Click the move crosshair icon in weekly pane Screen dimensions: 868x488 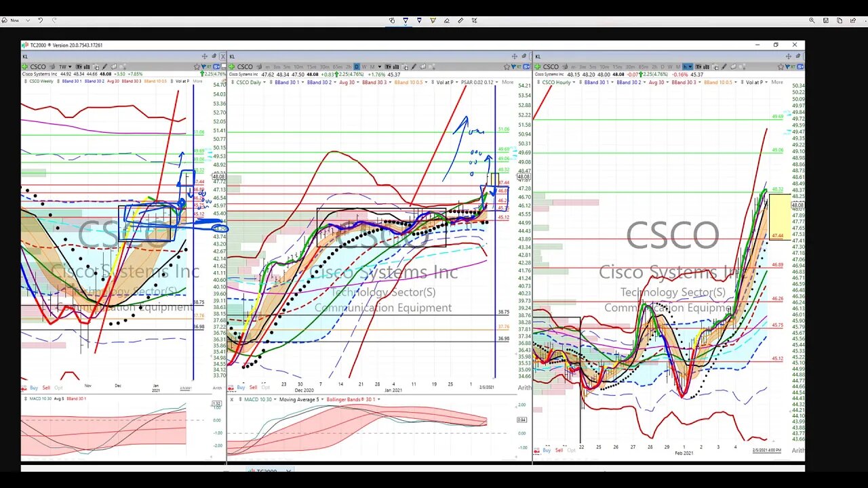click(205, 56)
